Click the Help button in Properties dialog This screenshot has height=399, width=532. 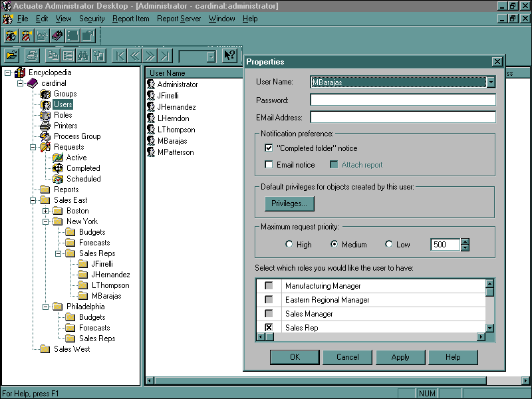pyautogui.click(x=453, y=357)
